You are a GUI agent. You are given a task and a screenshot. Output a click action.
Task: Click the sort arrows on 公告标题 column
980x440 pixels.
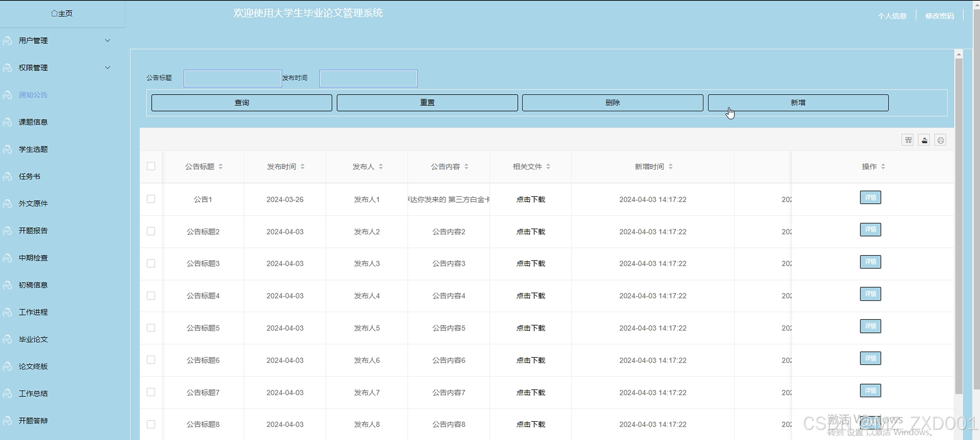(x=220, y=166)
